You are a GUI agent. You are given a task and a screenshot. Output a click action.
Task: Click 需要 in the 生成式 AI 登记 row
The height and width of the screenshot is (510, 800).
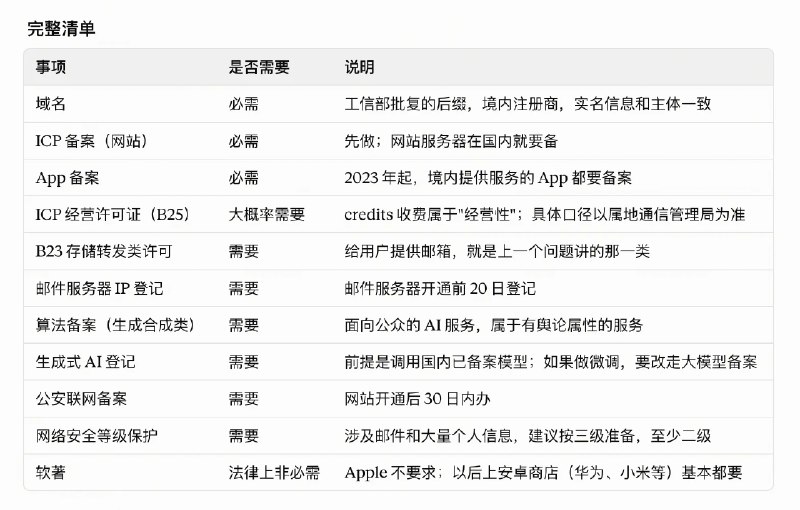point(243,362)
